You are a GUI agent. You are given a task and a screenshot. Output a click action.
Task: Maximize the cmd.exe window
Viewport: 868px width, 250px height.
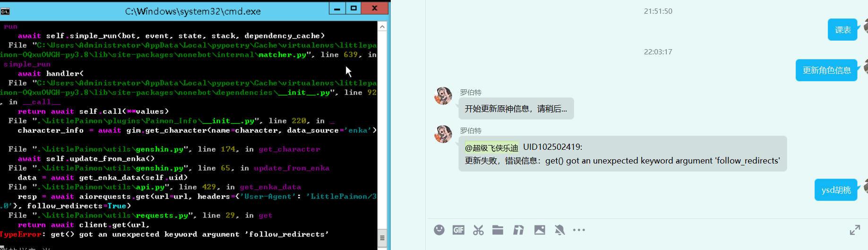pyautogui.click(x=353, y=9)
